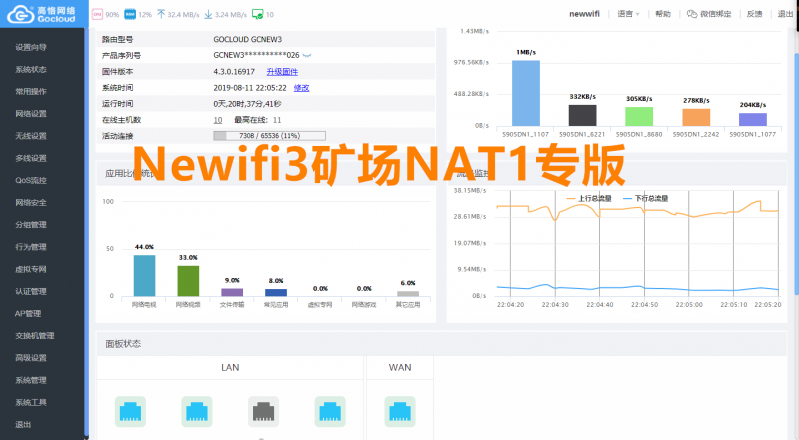The height and width of the screenshot is (440, 799).
Task: Open 网络设置 in the sidebar
Action: [x=31, y=114]
